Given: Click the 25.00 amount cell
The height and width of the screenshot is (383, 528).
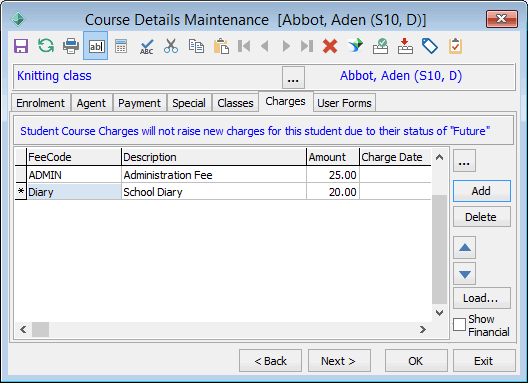Looking at the screenshot, I should [x=333, y=175].
